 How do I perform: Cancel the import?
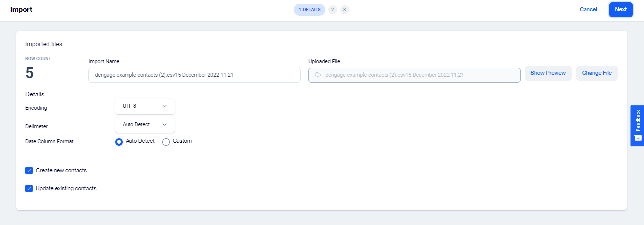tap(588, 10)
